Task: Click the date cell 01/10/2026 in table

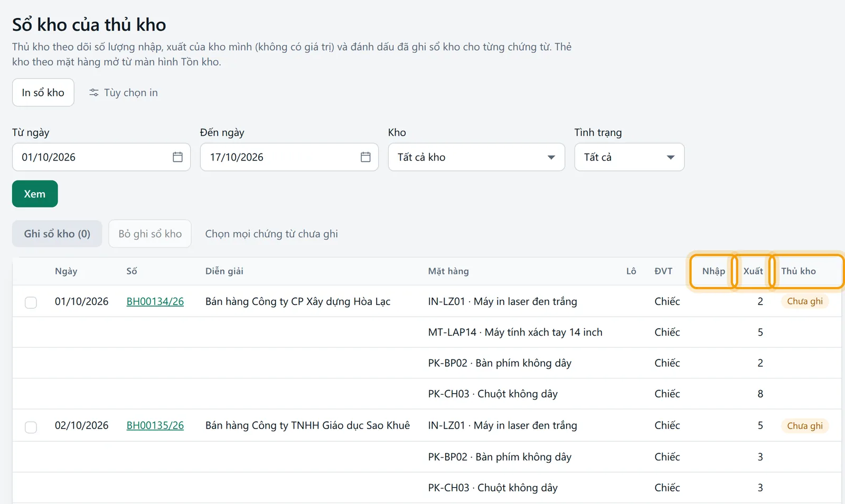Action: 81,301
